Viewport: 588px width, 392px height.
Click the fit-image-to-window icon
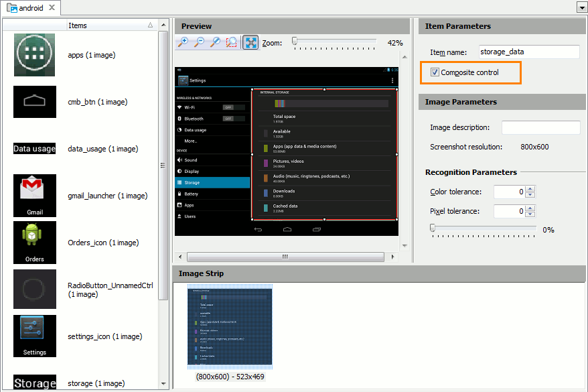[250, 42]
